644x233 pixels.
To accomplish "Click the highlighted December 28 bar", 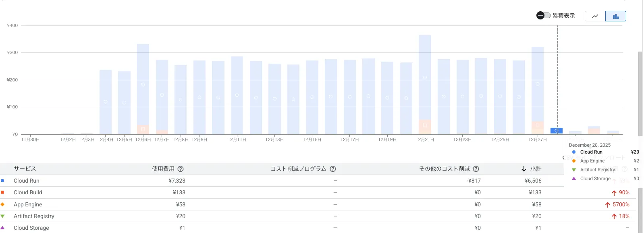I will coord(557,131).
